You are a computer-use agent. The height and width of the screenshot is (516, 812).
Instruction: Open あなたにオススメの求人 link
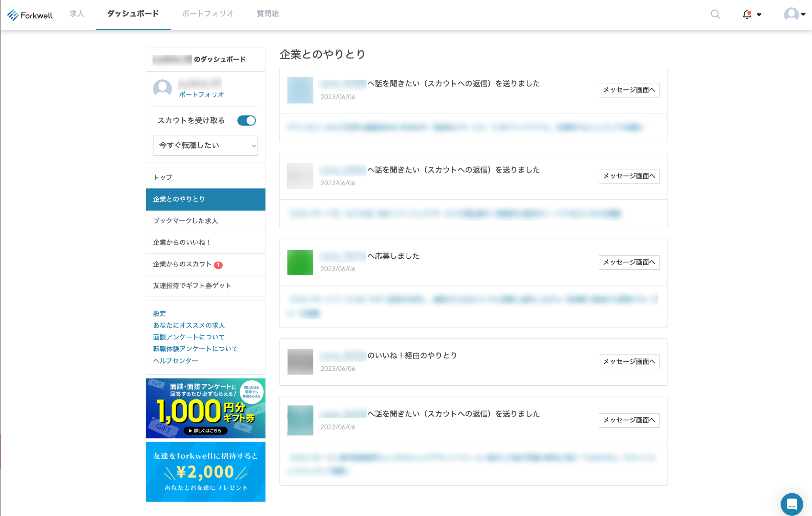tap(189, 325)
